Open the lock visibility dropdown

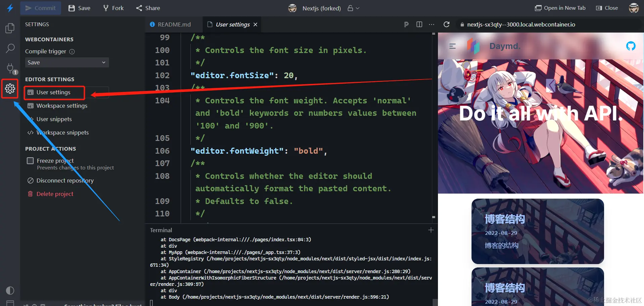click(x=353, y=8)
